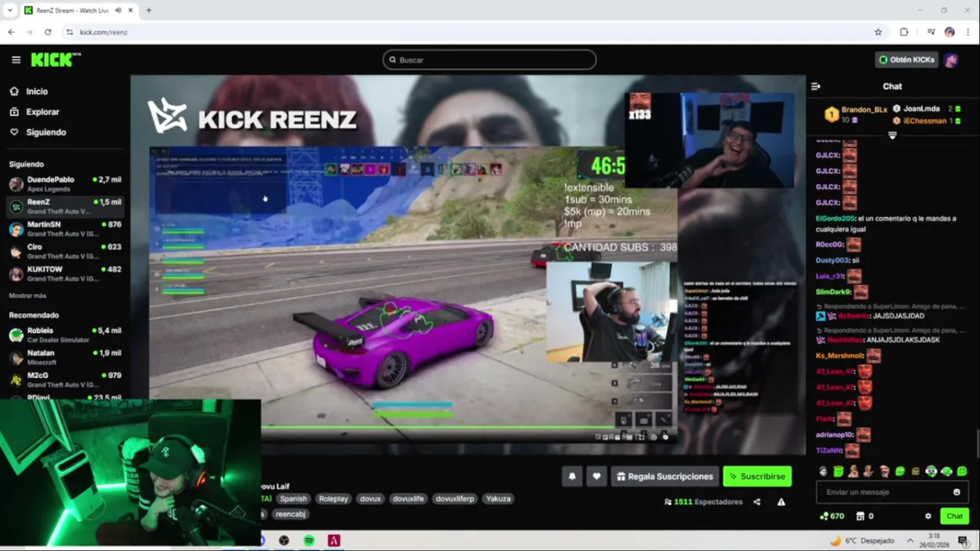
Task: Go to Inicio in sidebar
Action: (37, 91)
